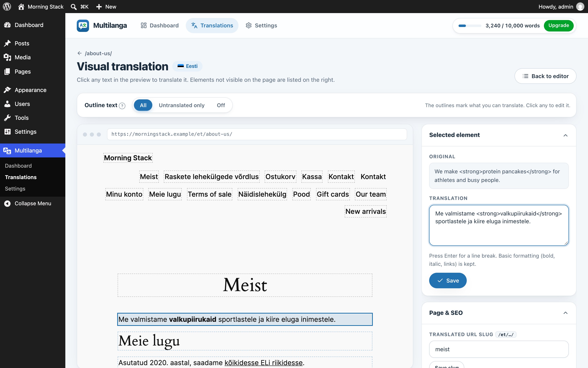Click the Translation text area

pyautogui.click(x=499, y=225)
